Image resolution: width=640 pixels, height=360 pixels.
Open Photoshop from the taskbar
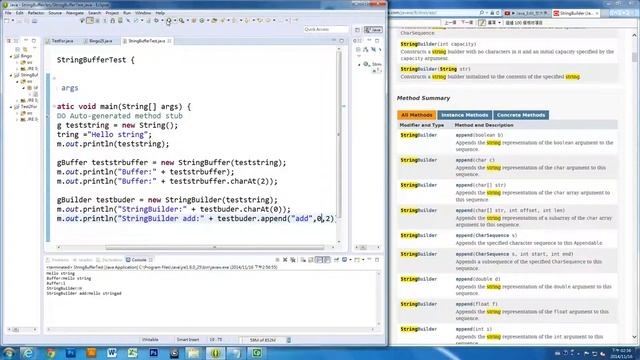153,353
